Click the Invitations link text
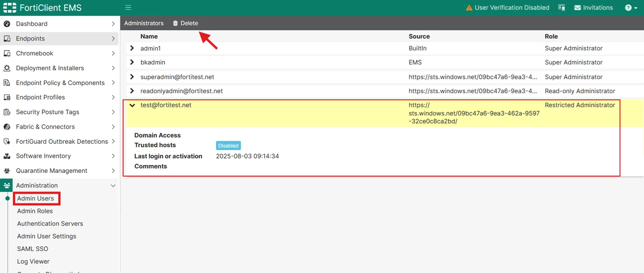This screenshot has height=273, width=644. (598, 8)
